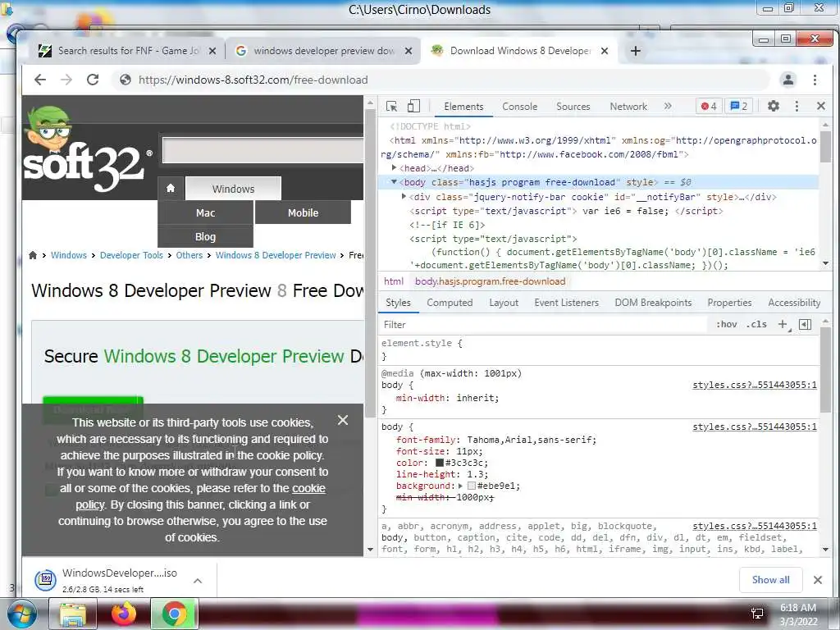This screenshot has width=840, height=630.
Task: Close the DevTools panel
Action: pos(820,106)
